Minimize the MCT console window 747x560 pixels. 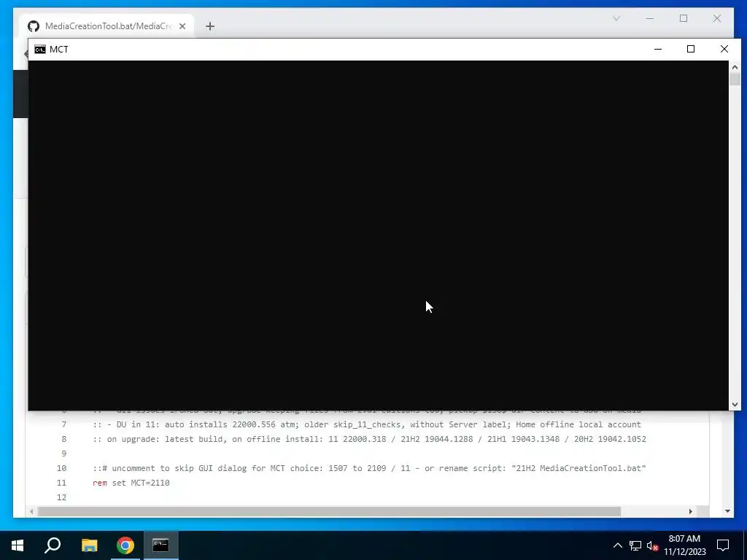coord(658,49)
